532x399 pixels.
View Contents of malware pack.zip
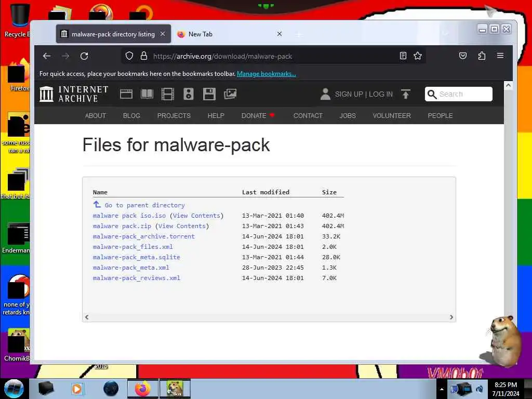(x=182, y=226)
